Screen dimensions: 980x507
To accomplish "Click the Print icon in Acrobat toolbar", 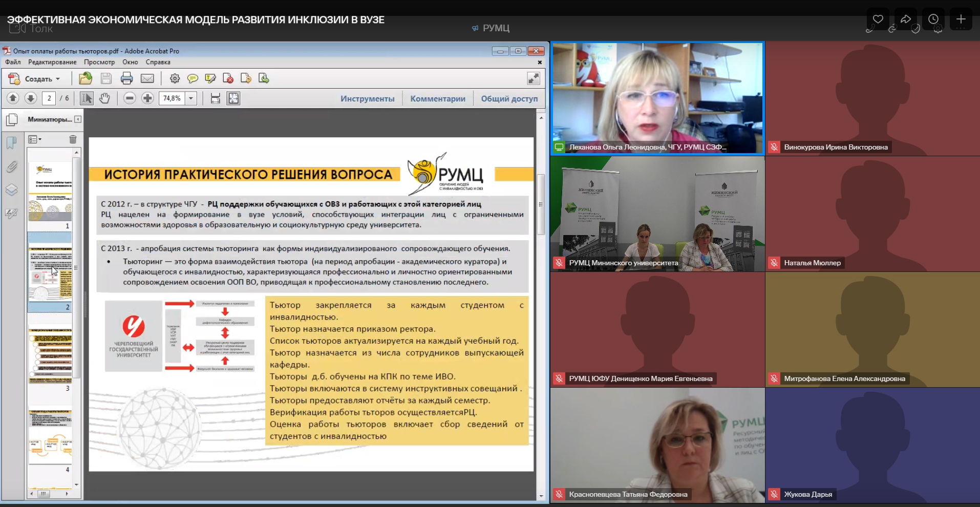I will pyautogui.click(x=126, y=78).
